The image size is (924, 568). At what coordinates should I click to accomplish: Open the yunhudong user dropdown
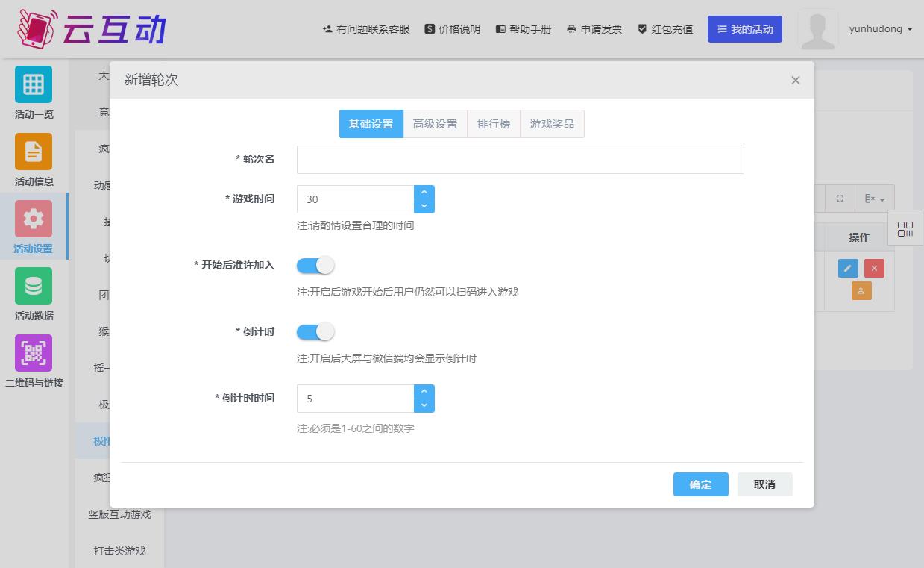pos(880,29)
